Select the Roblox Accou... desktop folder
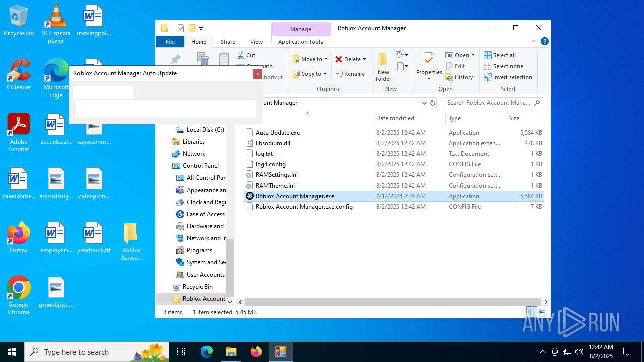 coord(131,241)
